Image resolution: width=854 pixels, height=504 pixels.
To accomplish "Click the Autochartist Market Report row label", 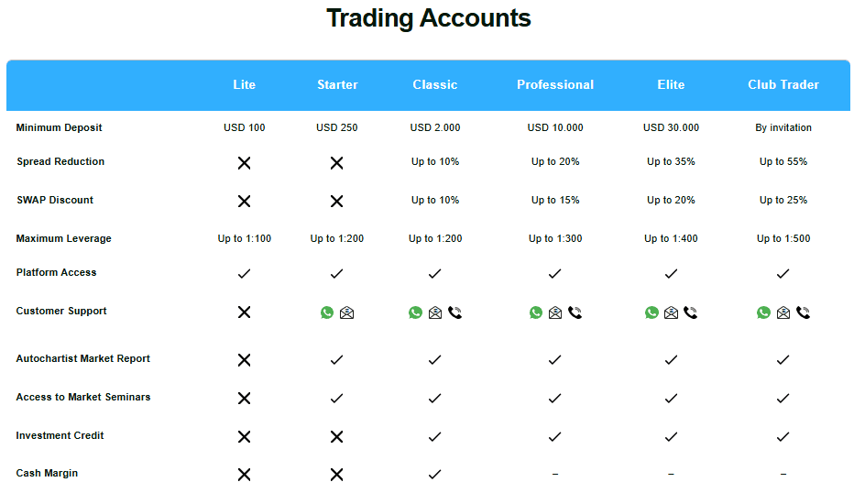I will tap(82, 358).
